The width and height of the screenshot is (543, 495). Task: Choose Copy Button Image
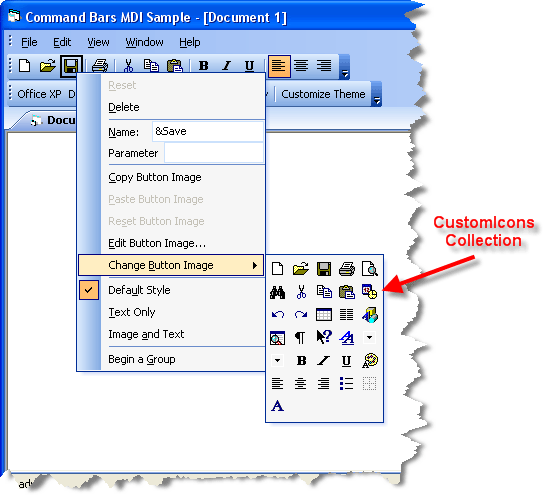pos(171,177)
